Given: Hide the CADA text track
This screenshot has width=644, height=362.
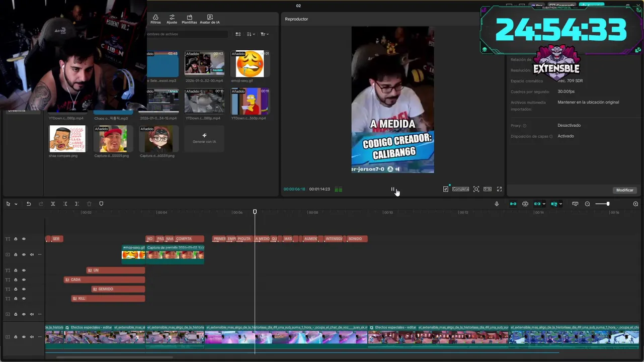Looking at the screenshot, I should (x=24, y=280).
